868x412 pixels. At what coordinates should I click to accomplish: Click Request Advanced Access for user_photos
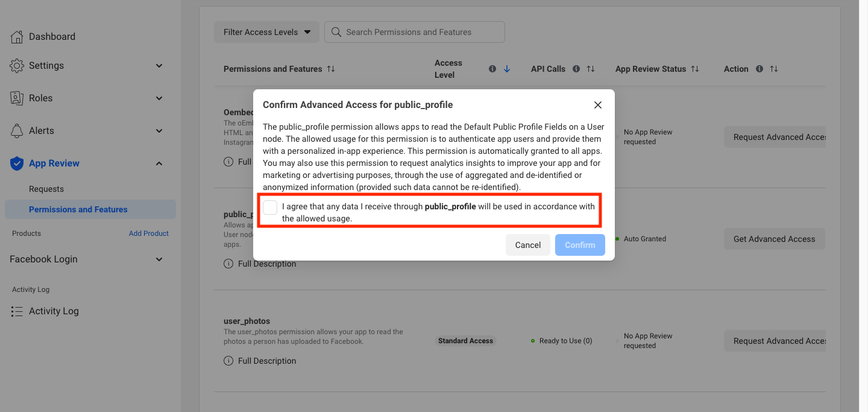(x=775, y=341)
